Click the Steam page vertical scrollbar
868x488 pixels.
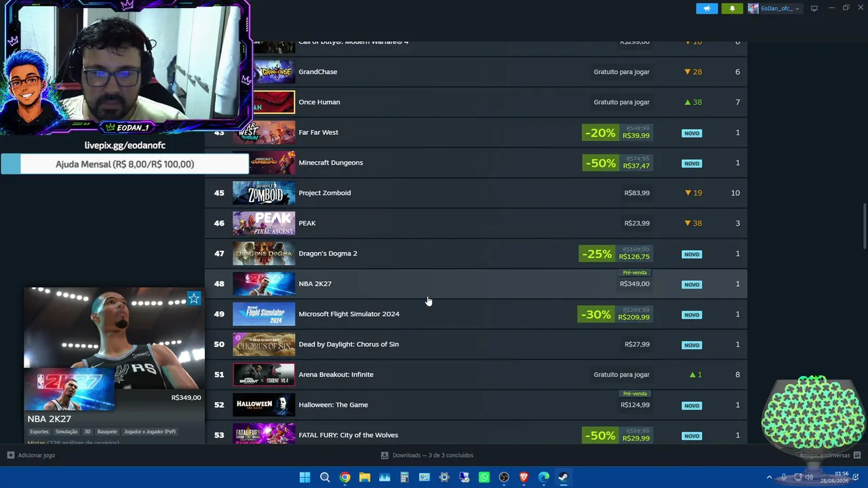[x=864, y=226]
